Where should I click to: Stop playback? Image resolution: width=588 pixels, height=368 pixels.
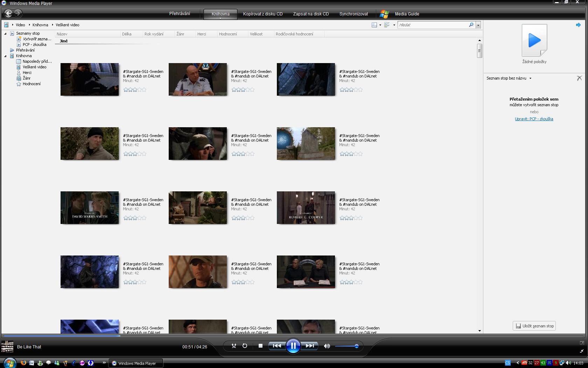pos(260,346)
